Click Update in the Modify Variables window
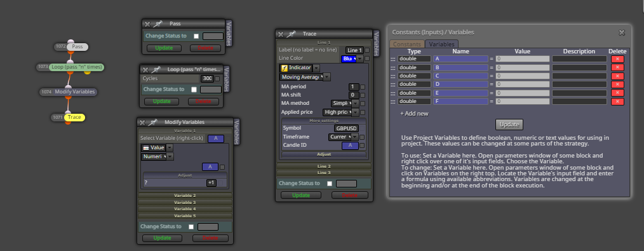This screenshot has height=251, width=644. [x=162, y=238]
